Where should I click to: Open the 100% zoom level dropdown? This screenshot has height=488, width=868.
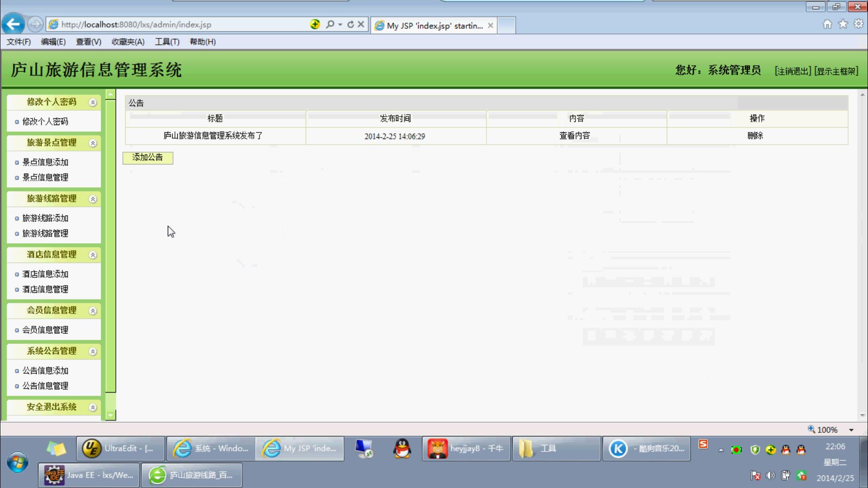pyautogui.click(x=851, y=430)
